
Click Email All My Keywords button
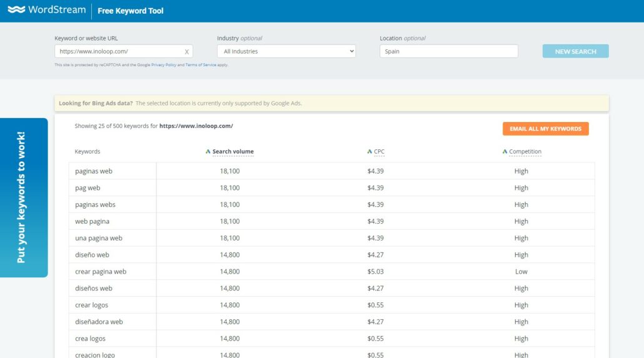point(545,129)
